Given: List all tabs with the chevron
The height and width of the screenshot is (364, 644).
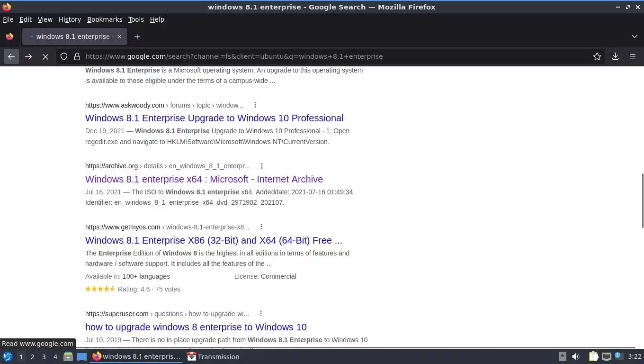Looking at the screenshot, I should coord(635,36).
